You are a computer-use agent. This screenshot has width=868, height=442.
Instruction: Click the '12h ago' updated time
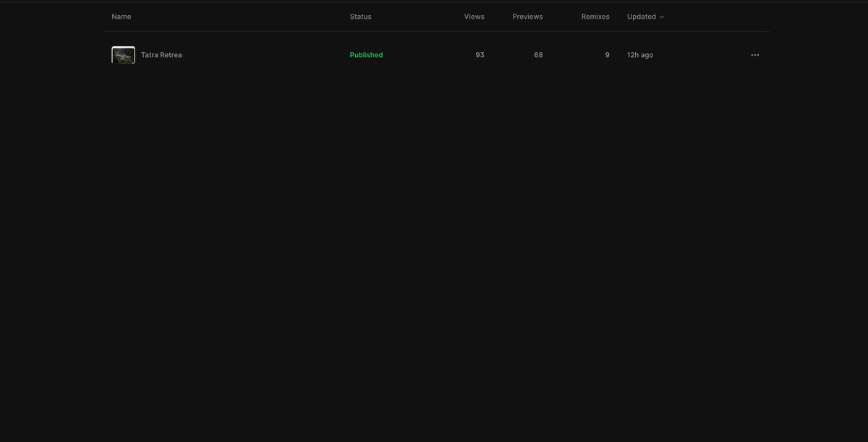point(640,55)
